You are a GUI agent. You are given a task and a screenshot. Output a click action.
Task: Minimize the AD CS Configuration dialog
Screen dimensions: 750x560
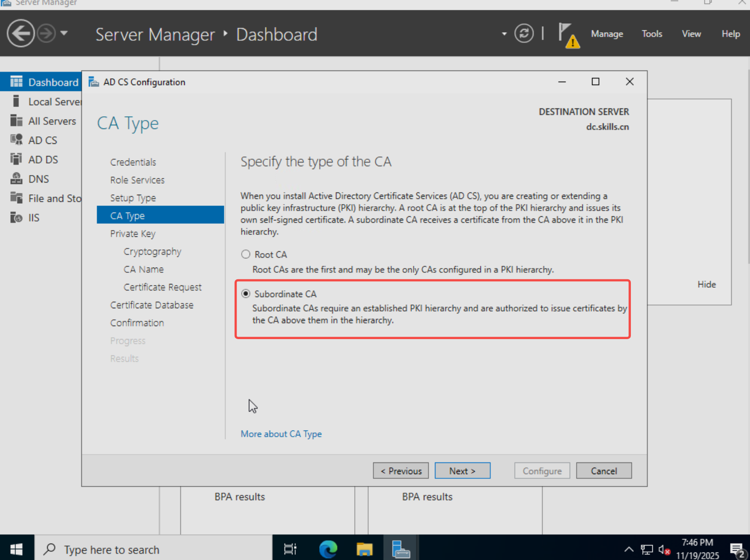click(562, 82)
